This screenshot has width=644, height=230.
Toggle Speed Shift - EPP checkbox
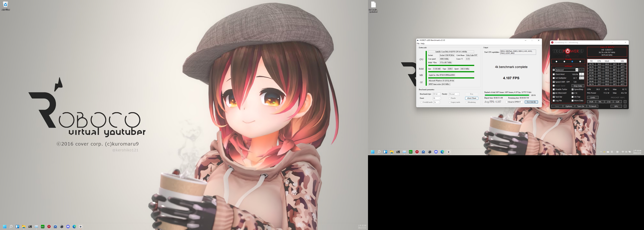tap(554, 82)
